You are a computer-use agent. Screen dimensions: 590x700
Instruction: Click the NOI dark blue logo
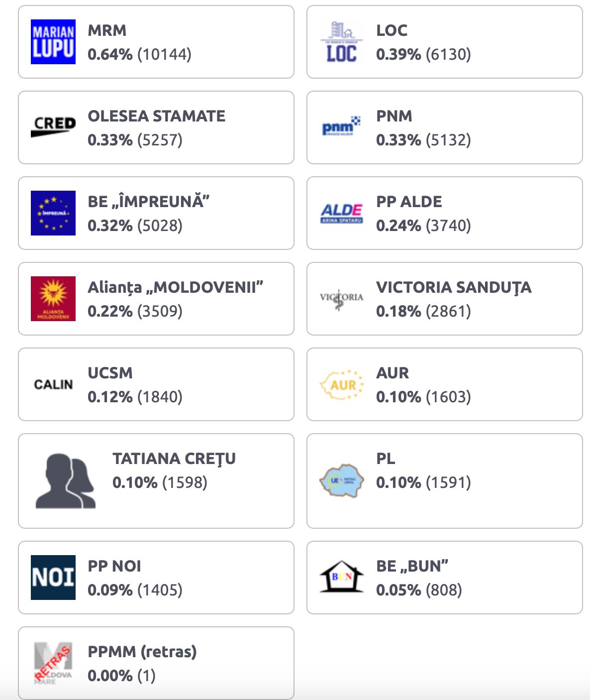point(53,578)
